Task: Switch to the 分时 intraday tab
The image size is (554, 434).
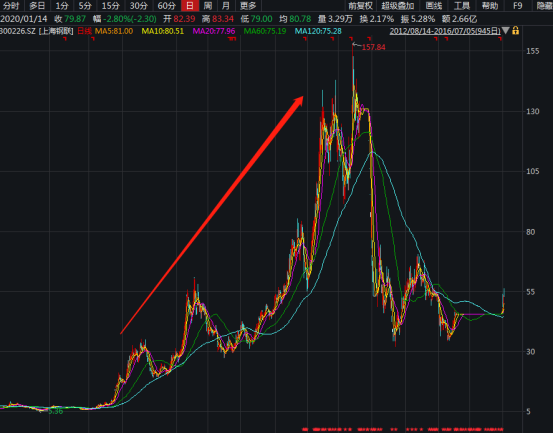Action: pos(11,6)
